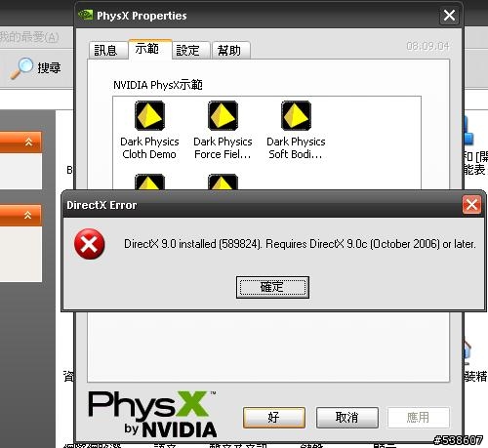The width and height of the screenshot is (488, 448).
Task: Select the partially hidden second demo icon in second row
Action: tap(223, 182)
